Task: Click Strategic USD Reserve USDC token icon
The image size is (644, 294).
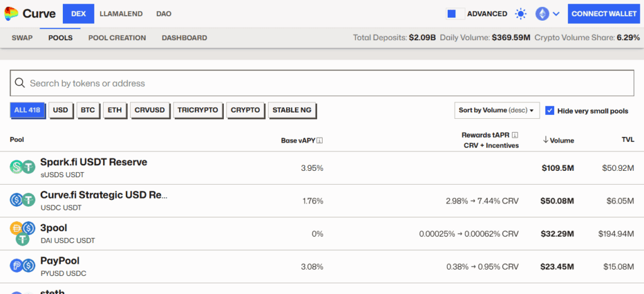Action: click(x=17, y=200)
